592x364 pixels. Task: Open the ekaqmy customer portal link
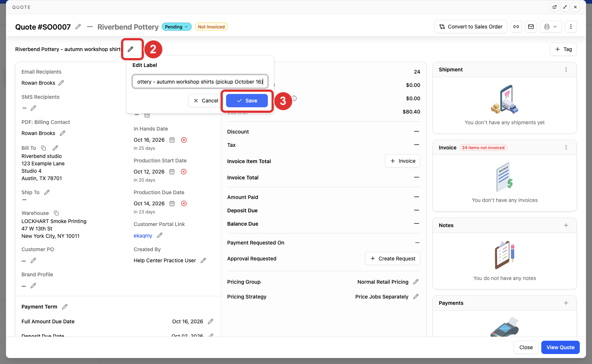(143, 236)
